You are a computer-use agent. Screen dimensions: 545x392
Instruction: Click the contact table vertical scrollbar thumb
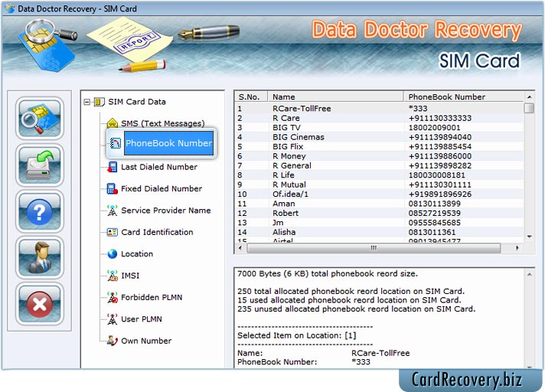(x=529, y=108)
